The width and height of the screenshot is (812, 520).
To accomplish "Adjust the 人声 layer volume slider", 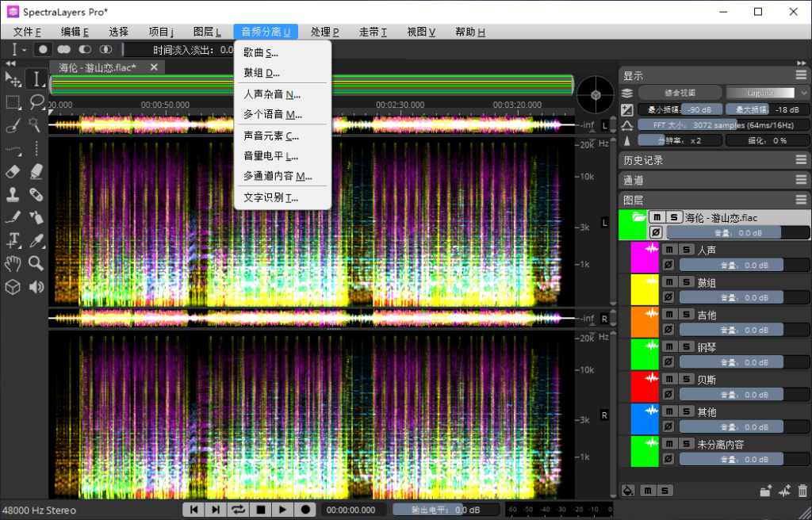I will click(x=744, y=266).
